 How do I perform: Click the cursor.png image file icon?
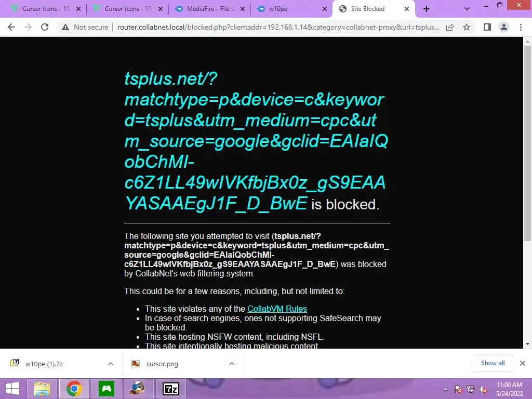[x=136, y=364]
